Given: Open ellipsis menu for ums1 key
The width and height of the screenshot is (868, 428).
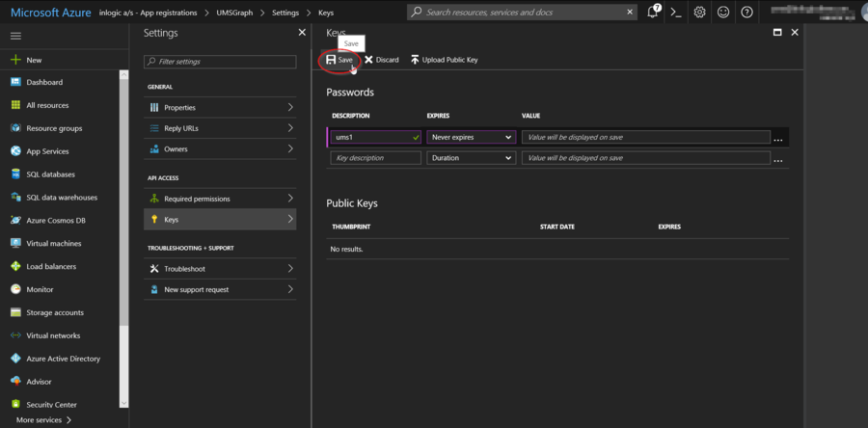Looking at the screenshot, I should click(x=778, y=138).
